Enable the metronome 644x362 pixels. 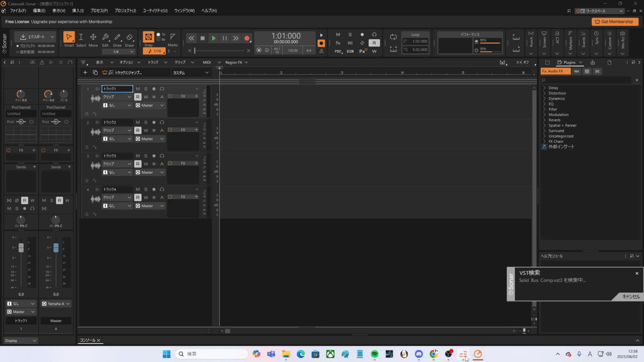pyautogui.click(x=321, y=50)
